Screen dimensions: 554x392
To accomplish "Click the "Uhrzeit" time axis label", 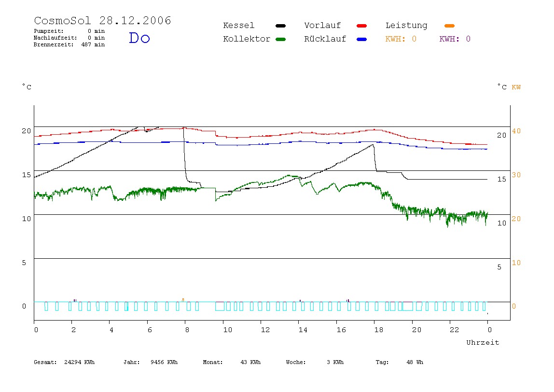I will [483, 342].
